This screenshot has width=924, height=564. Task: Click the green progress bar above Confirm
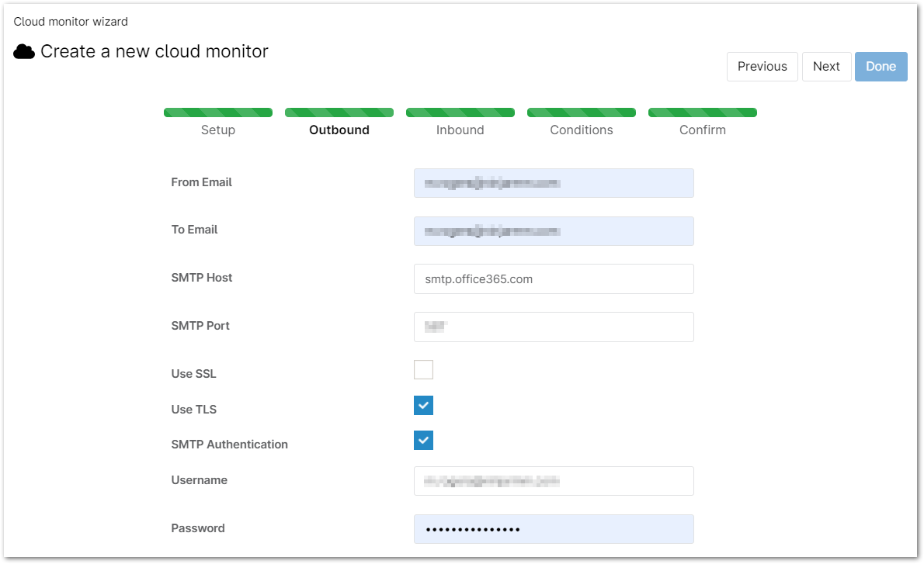[703, 112]
